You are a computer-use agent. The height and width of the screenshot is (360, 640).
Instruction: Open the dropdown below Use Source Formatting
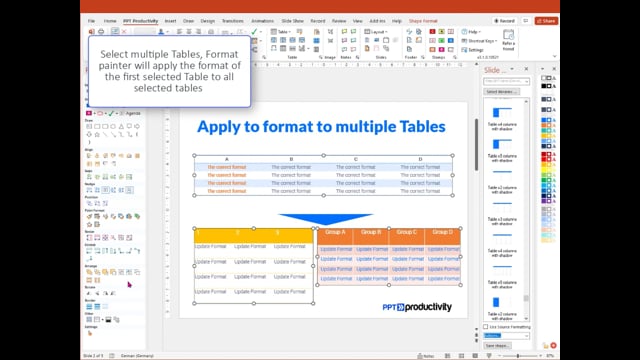506,336
